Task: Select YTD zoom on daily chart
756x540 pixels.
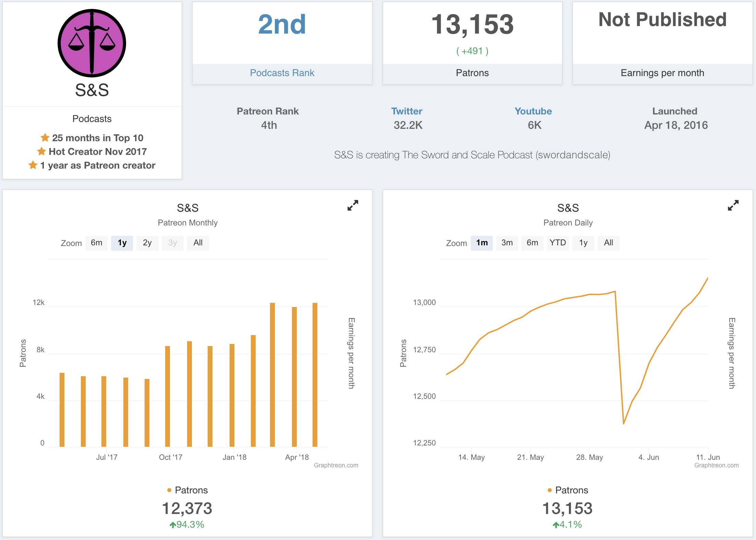Action: tap(558, 243)
